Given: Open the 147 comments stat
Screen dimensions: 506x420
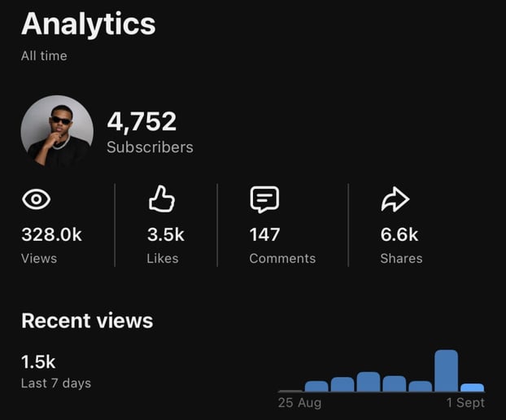Looking at the screenshot, I should pos(264,234).
